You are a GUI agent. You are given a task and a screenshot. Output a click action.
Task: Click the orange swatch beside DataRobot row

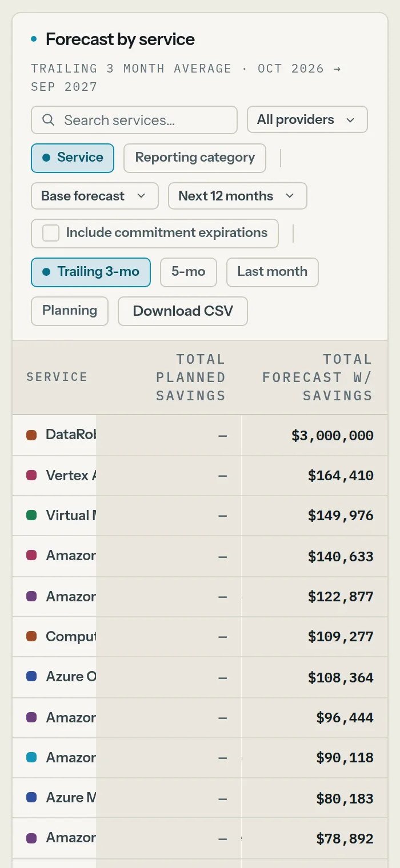[x=31, y=435]
